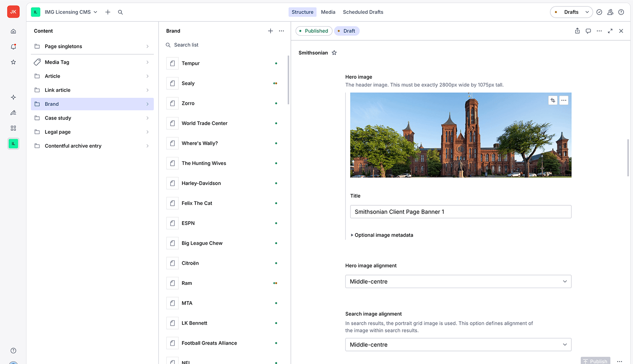Image resolution: width=633 pixels, height=364 pixels.
Task: Open the Case study content type
Action: click(x=92, y=118)
